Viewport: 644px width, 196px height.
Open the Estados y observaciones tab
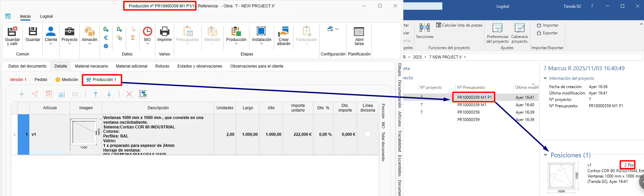tap(200, 66)
